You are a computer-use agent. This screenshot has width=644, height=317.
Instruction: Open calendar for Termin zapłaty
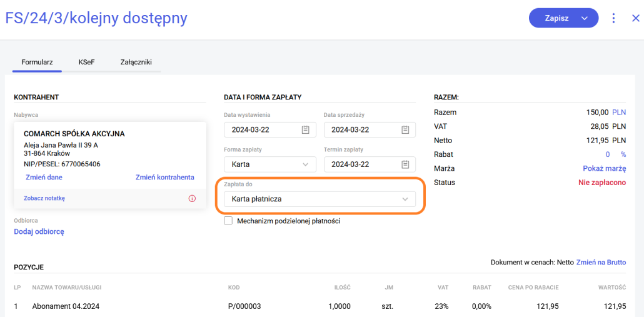405,164
